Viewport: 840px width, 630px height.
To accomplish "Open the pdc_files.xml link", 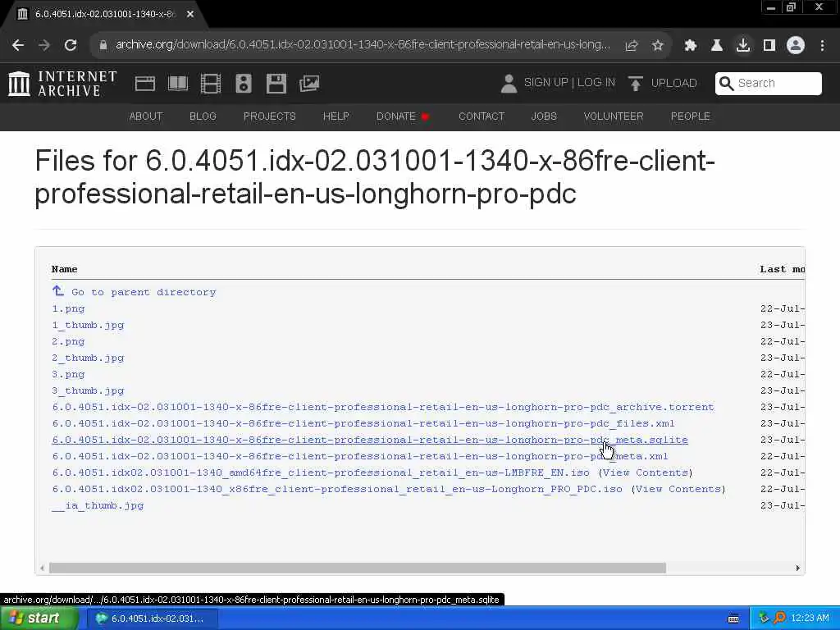I will pos(363,423).
